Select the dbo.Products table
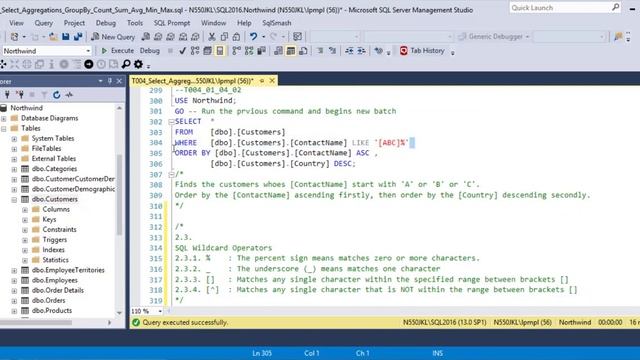 pyautogui.click(x=52, y=311)
